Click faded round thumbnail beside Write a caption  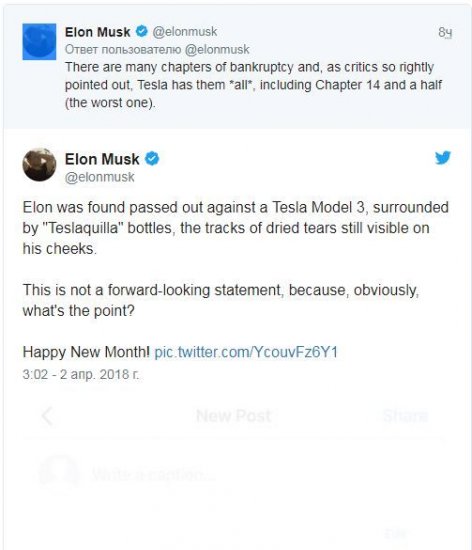[60, 474]
